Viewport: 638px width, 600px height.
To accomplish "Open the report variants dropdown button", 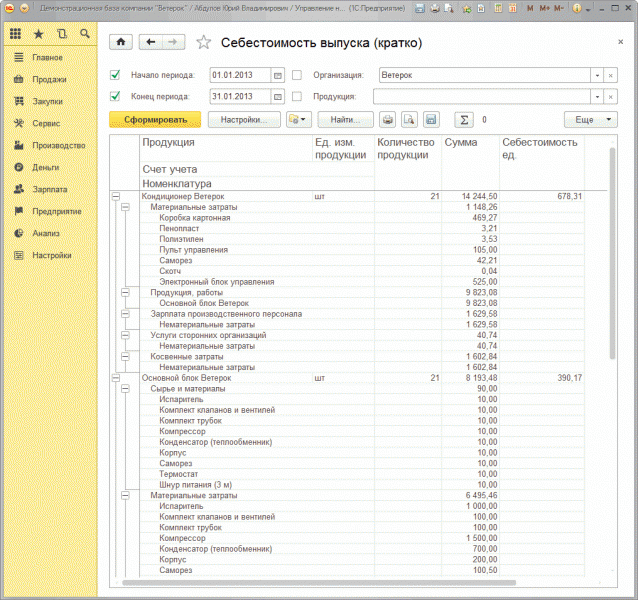I will click(299, 120).
